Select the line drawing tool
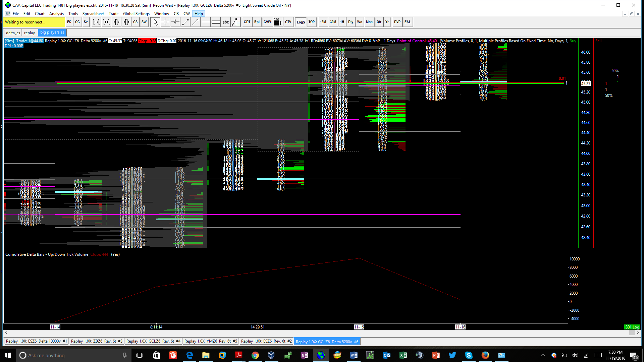 coord(185,22)
